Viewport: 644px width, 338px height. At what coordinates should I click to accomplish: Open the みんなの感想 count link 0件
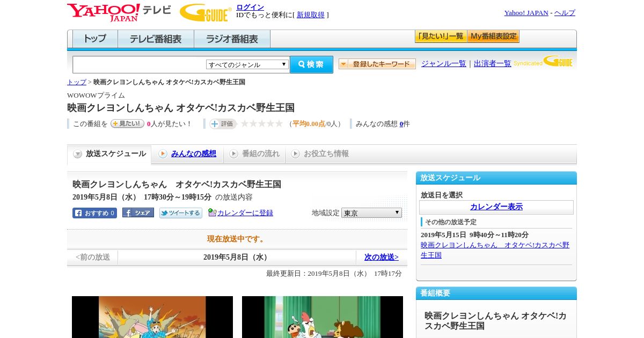coord(401,124)
